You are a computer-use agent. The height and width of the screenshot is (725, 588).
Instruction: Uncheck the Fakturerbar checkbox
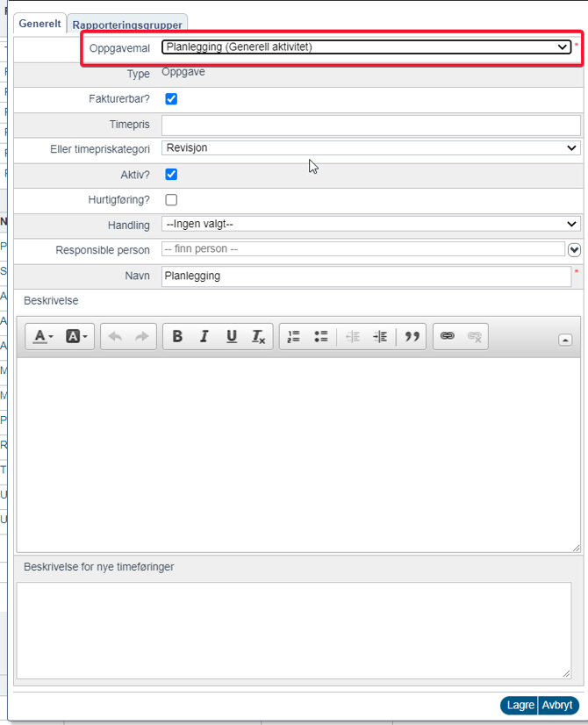[171, 99]
